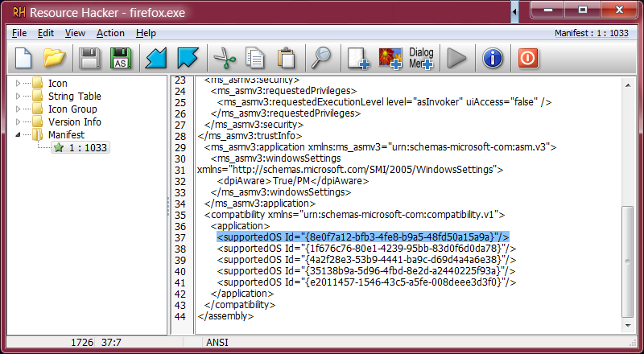The height and width of the screenshot is (354, 644).
Task: Open the File menu
Action: point(19,33)
